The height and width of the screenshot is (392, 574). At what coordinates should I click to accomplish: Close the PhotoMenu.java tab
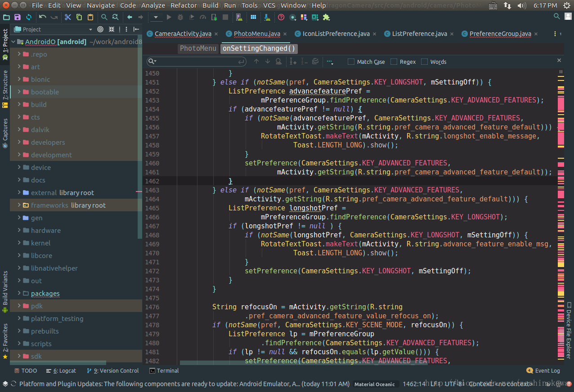[285, 34]
